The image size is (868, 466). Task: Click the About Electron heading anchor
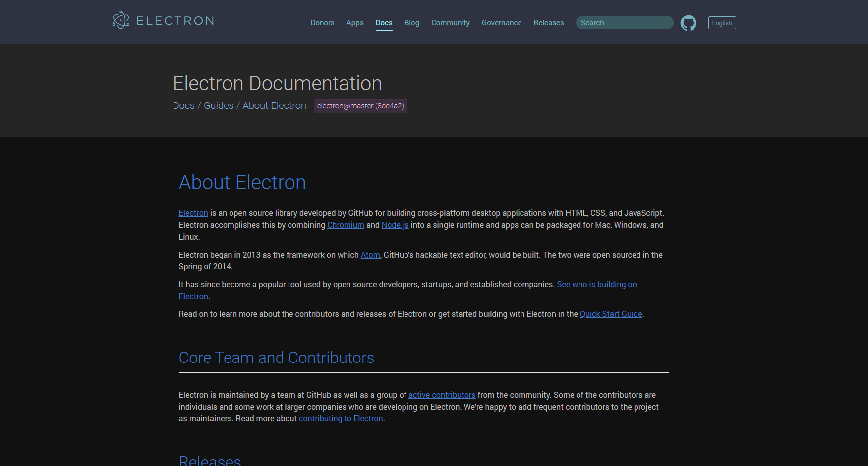pos(242,182)
